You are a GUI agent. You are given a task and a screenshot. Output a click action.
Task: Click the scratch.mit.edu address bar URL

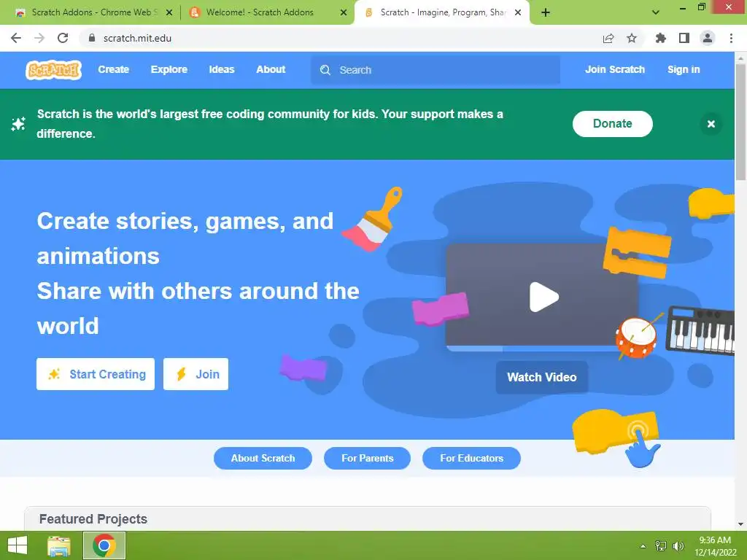coord(137,38)
